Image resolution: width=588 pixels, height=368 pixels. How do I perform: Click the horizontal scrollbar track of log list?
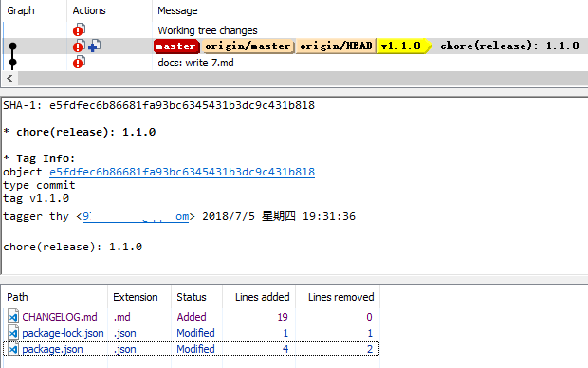303,79
